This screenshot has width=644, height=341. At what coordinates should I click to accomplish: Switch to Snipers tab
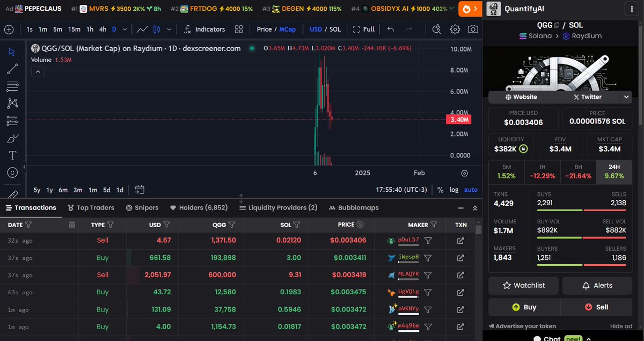pyautogui.click(x=142, y=208)
